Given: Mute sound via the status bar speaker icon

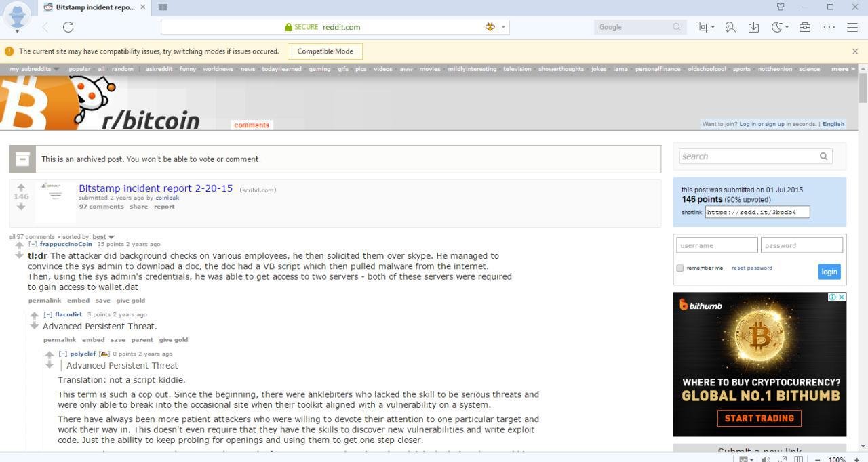Looking at the screenshot, I should pos(766,459).
